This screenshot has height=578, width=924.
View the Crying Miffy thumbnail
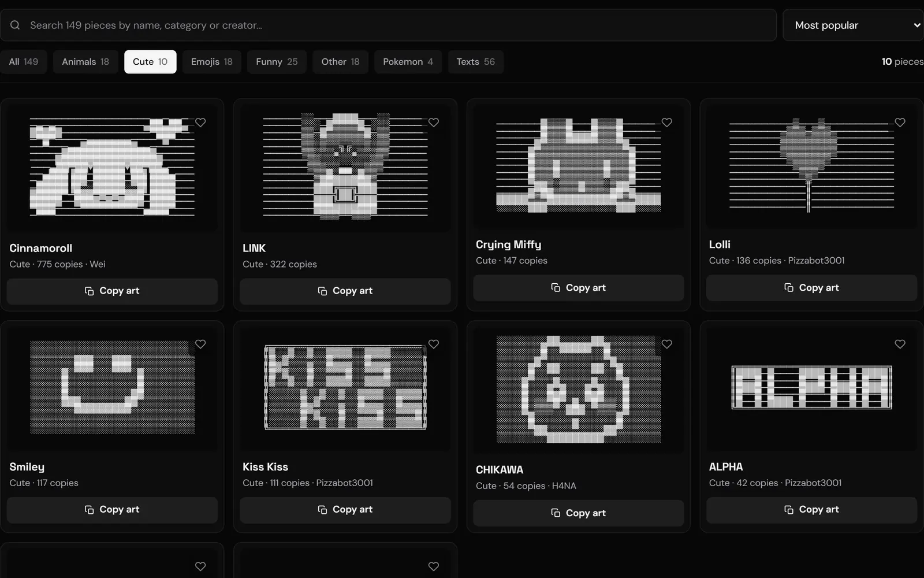pyautogui.click(x=579, y=166)
